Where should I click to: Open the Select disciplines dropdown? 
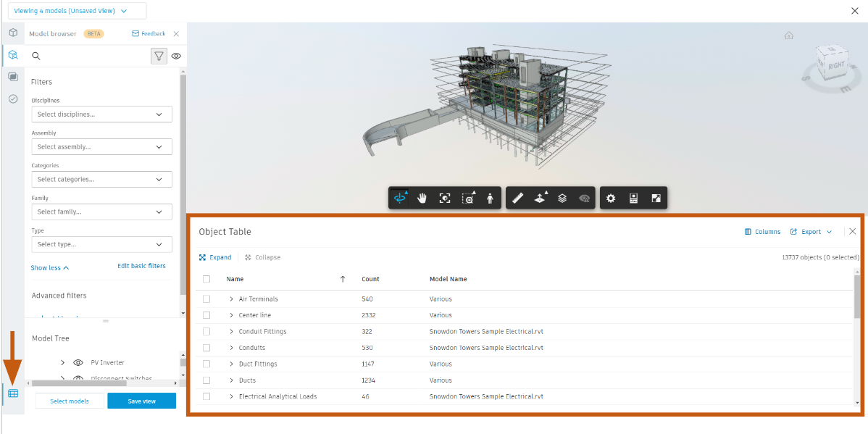(x=101, y=114)
